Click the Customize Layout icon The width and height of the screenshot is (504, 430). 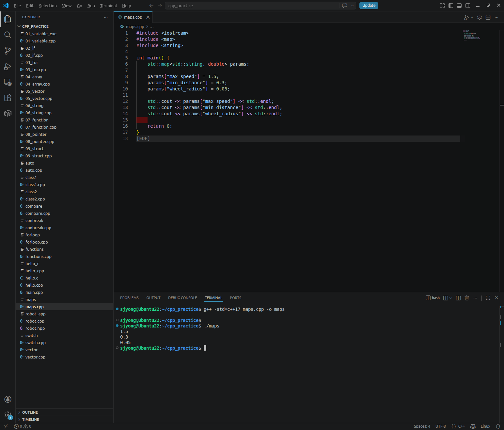[442, 6]
